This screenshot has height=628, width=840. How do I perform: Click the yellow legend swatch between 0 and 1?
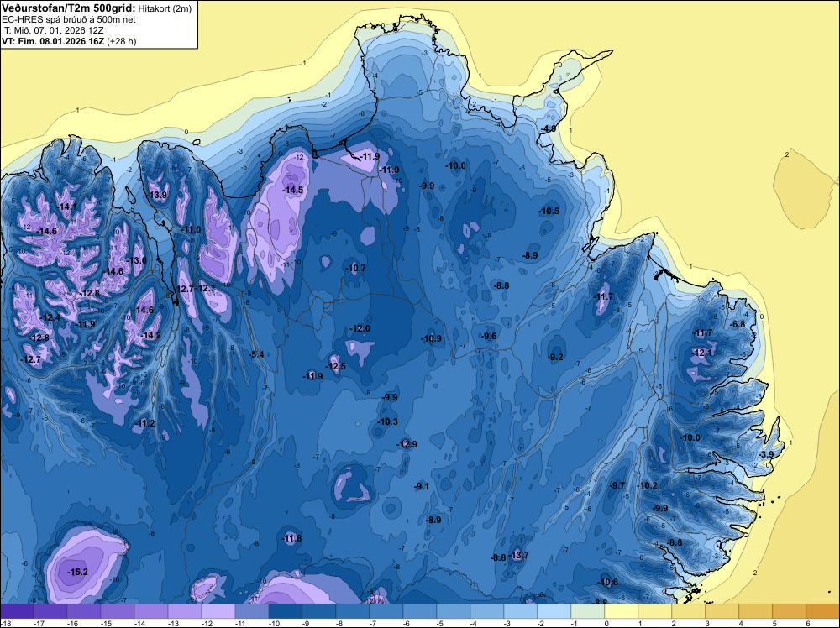(x=622, y=611)
